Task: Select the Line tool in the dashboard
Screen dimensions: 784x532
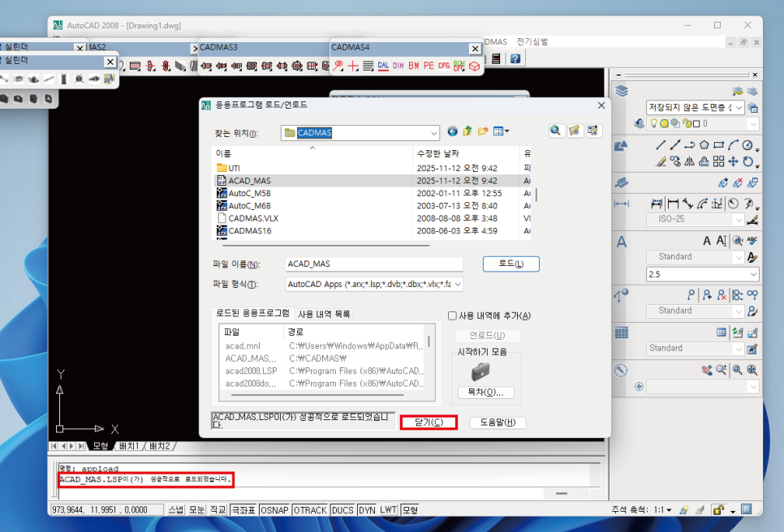Action: click(x=661, y=145)
